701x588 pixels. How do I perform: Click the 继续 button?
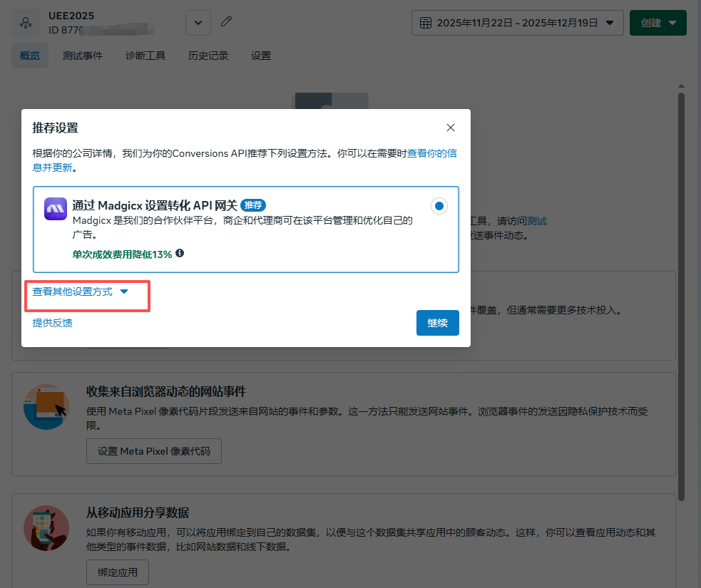[x=437, y=323]
